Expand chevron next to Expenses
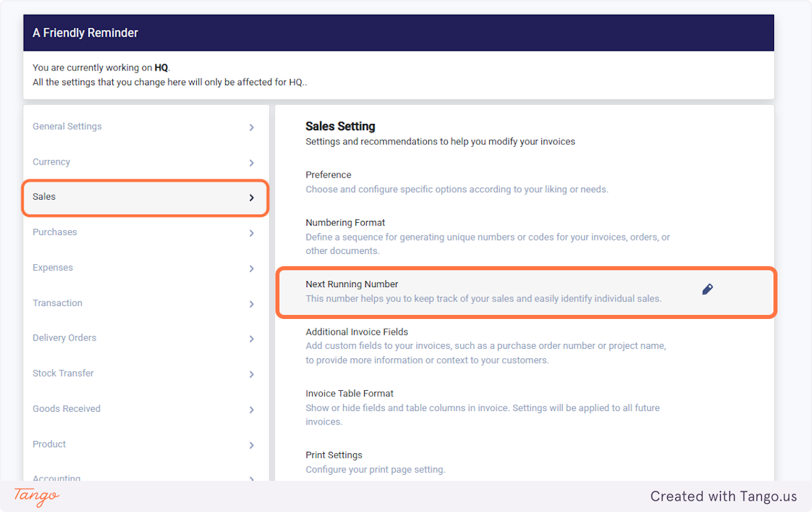The height and width of the screenshot is (512, 812). tap(251, 268)
